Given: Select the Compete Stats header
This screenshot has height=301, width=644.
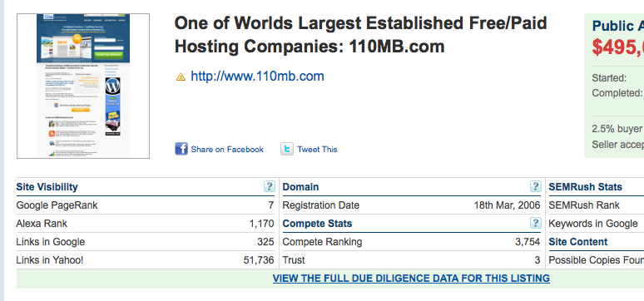Looking at the screenshot, I should 318,224.
